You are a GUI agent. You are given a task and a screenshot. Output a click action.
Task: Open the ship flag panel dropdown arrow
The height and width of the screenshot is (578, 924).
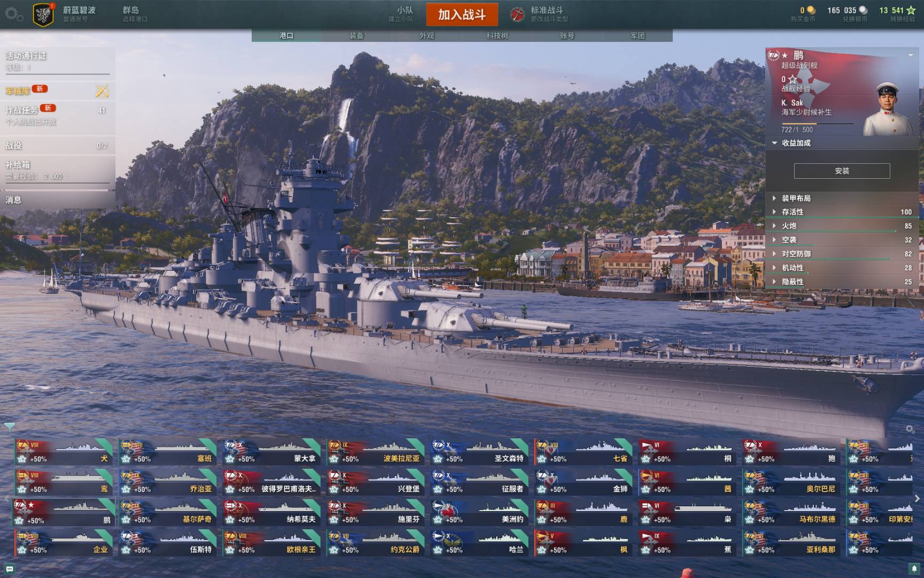pos(911,55)
